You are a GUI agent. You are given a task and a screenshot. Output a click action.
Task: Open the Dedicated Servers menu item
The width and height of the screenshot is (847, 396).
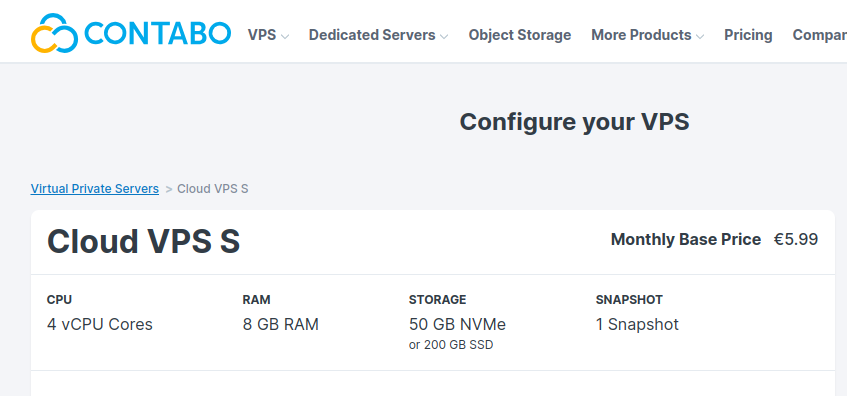[372, 35]
